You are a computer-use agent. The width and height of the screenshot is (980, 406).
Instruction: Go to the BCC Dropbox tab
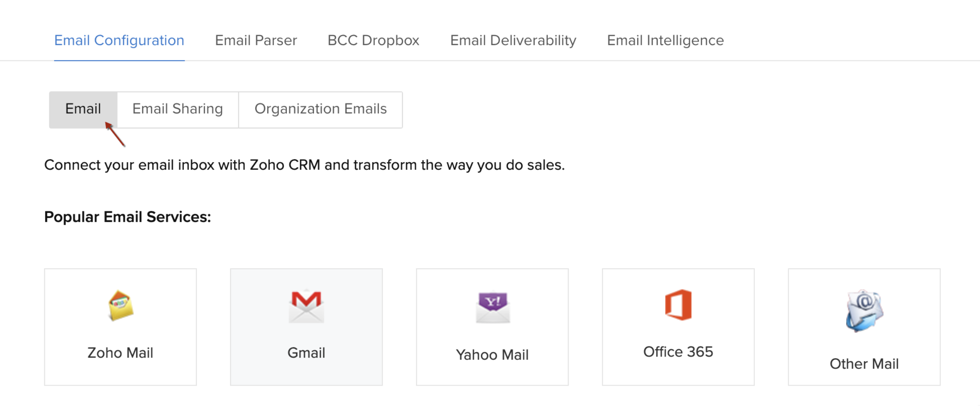(373, 40)
